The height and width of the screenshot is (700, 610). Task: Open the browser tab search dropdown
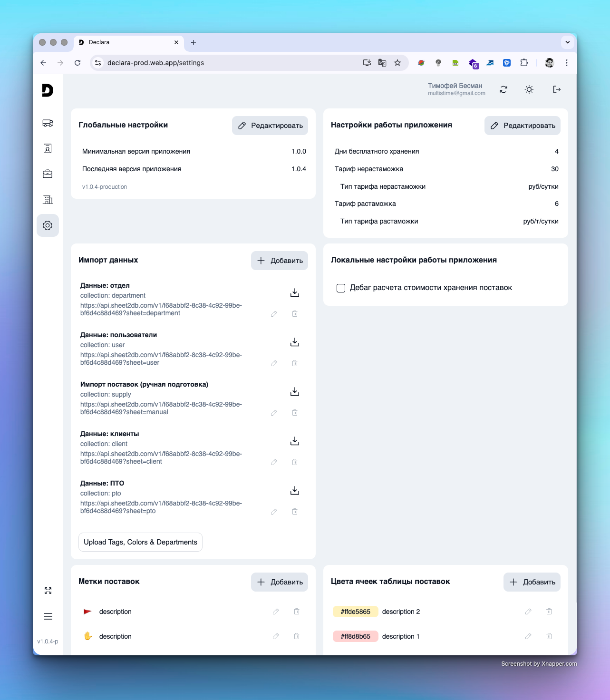click(x=567, y=42)
